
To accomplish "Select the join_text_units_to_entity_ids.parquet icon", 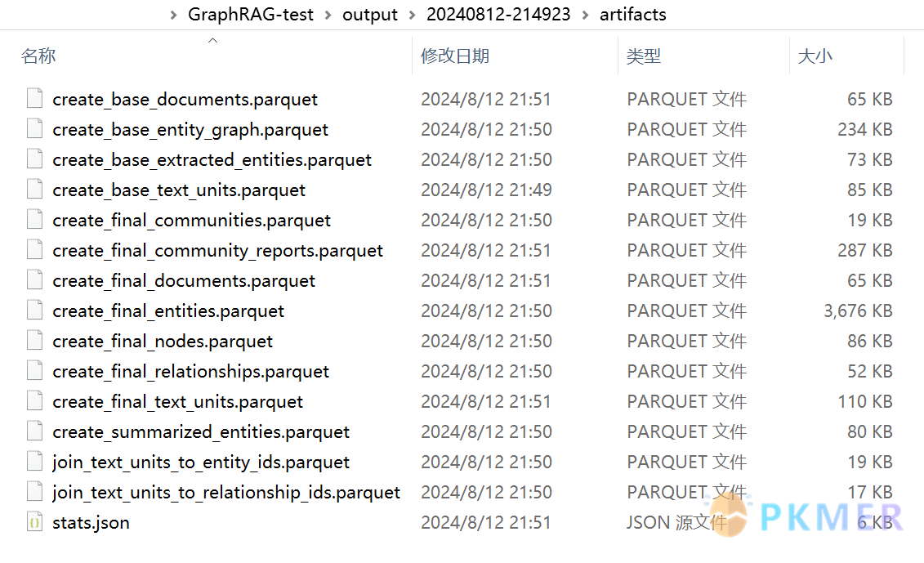I will point(35,461).
